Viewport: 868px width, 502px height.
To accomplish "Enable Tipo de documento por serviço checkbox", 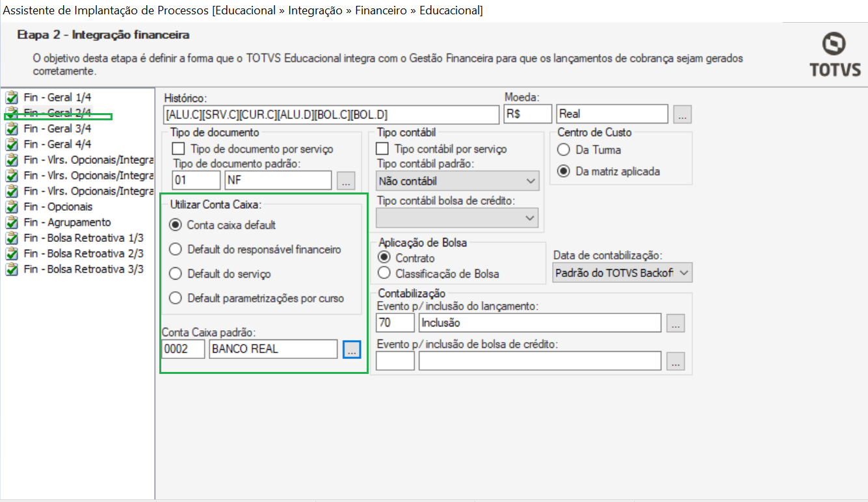I will (179, 149).
